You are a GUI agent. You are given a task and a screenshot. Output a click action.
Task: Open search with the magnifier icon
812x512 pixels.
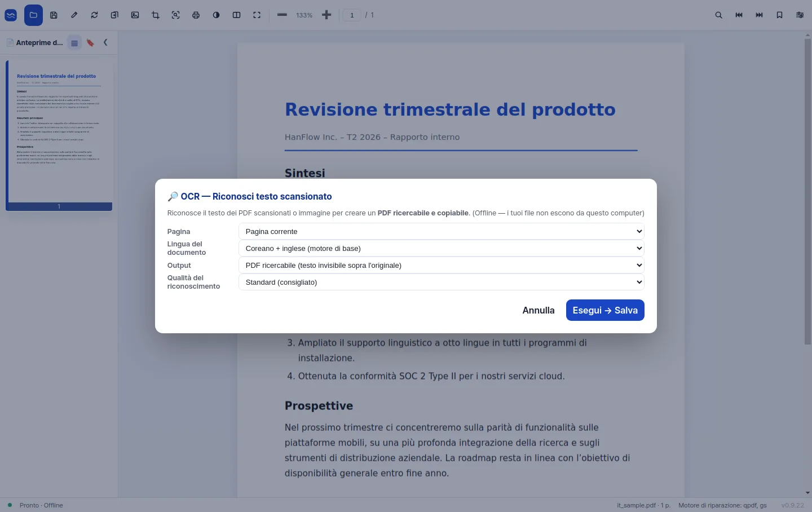[x=718, y=15]
